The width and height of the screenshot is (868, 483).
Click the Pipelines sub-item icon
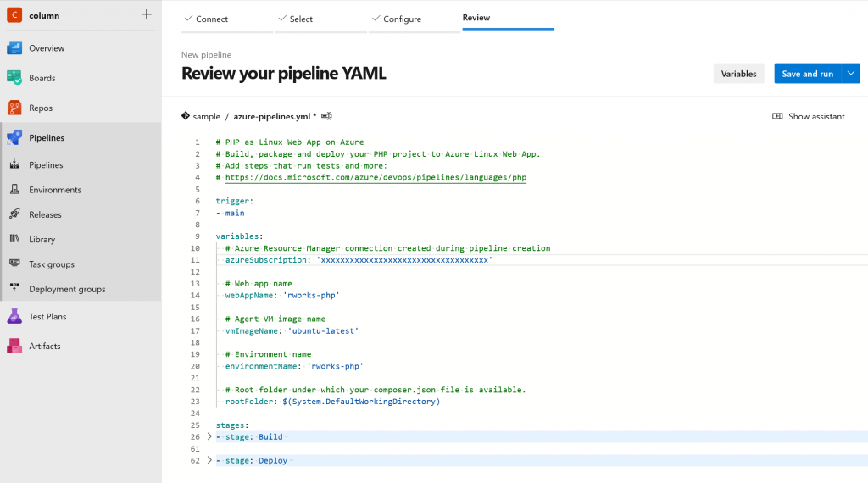(15, 164)
